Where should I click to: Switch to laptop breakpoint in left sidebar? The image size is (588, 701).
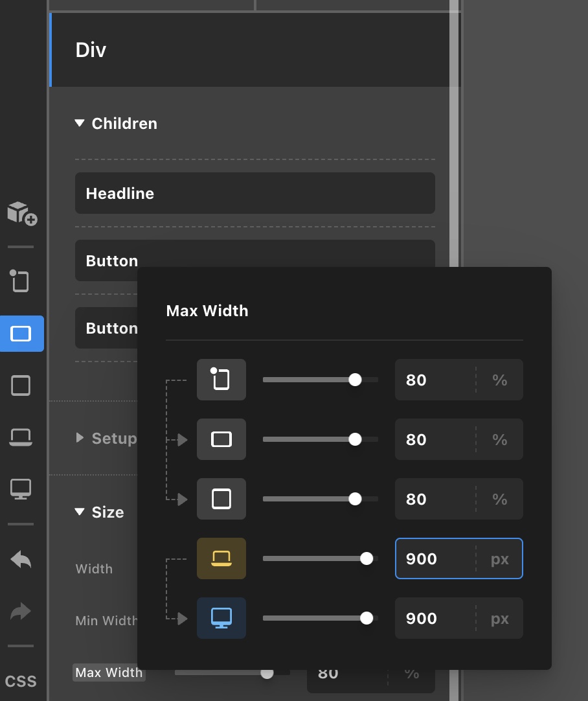21,438
